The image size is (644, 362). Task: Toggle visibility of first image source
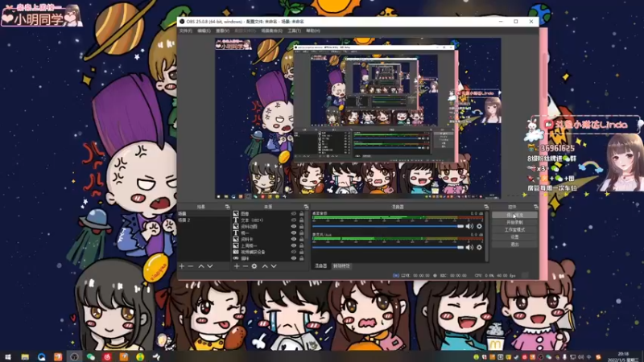(294, 214)
